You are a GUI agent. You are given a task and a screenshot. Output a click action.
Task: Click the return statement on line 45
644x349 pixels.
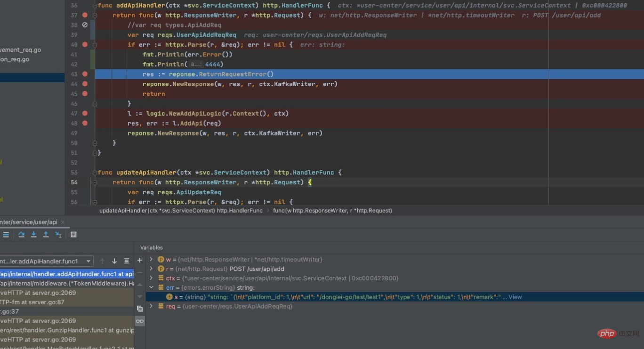pos(154,94)
